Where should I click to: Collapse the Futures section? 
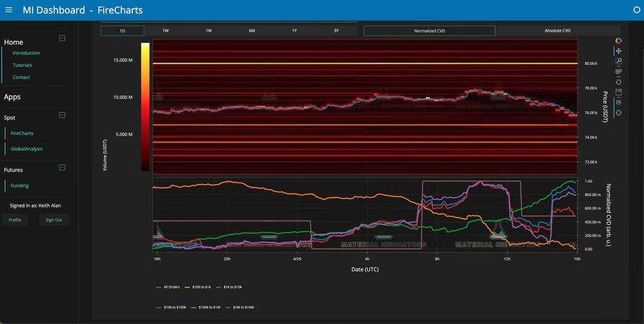(62, 167)
